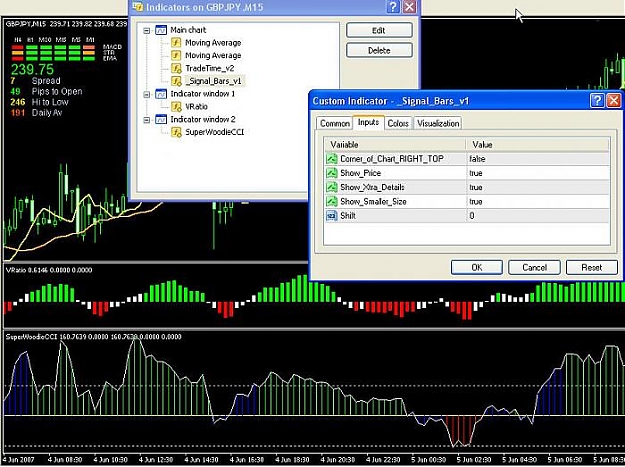
Task: Click the Delete button
Action: pyautogui.click(x=379, y=51)
